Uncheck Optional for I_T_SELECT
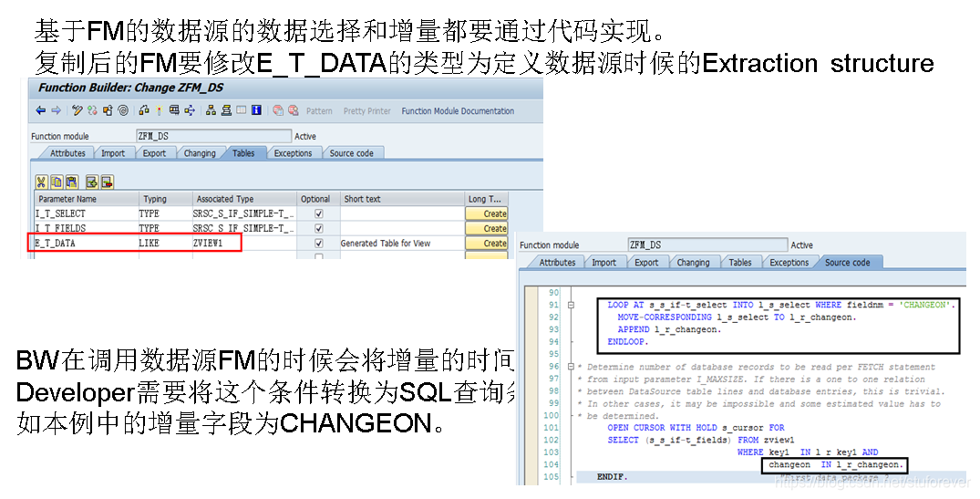980x499 pixels. pos(319,213)
